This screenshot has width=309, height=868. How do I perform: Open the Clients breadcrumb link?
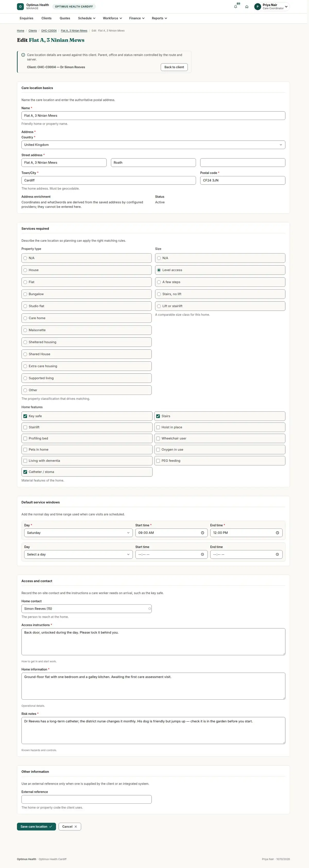[x=33, y=31]
